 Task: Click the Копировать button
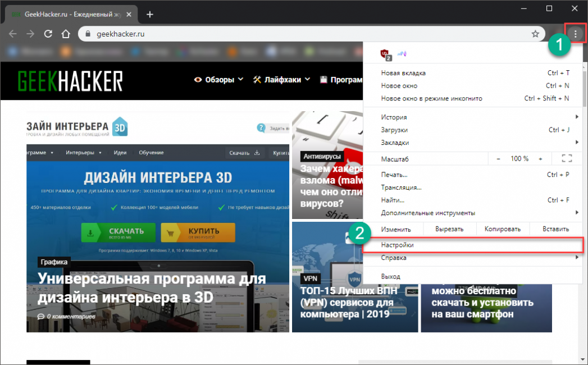coord(503,229)
